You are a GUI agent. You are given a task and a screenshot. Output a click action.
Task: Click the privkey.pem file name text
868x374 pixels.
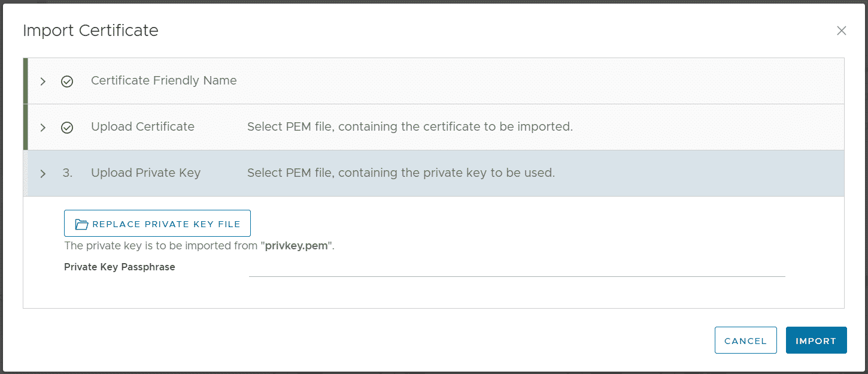pos(298,246)
